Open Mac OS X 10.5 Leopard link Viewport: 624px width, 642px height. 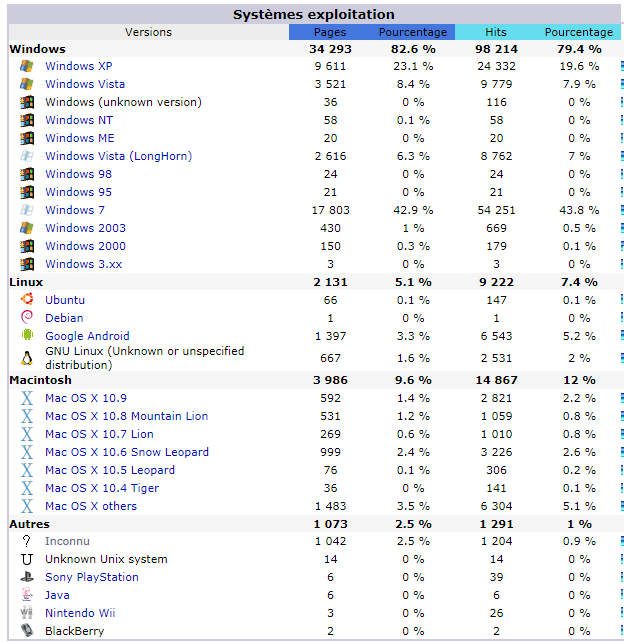tap(110, 470)
